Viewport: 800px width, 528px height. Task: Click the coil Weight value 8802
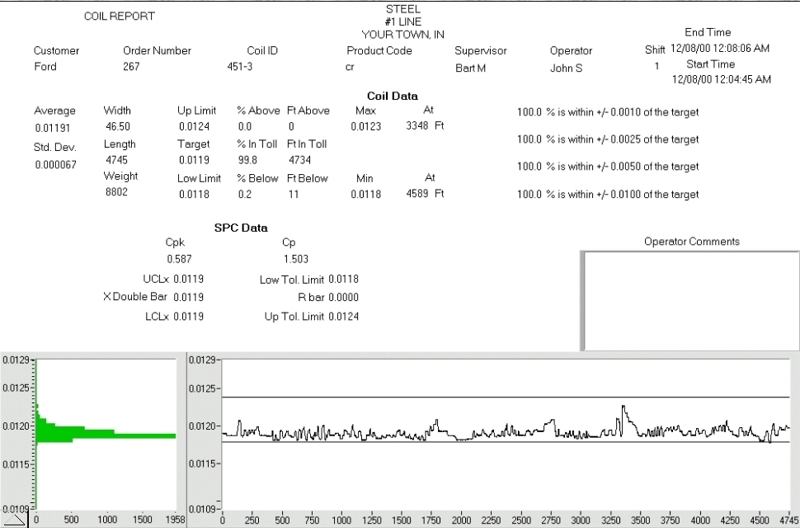116,194
